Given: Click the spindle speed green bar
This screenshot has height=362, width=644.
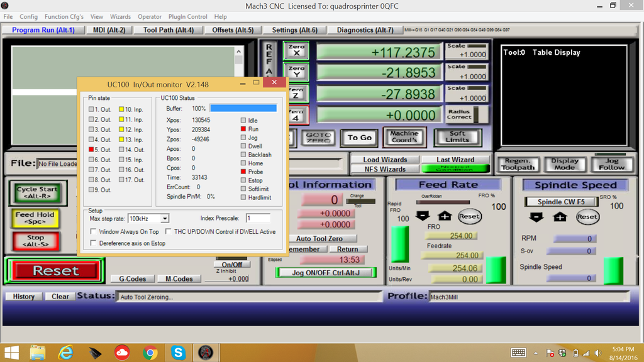Looking at the screenshot, I should 614,270.
